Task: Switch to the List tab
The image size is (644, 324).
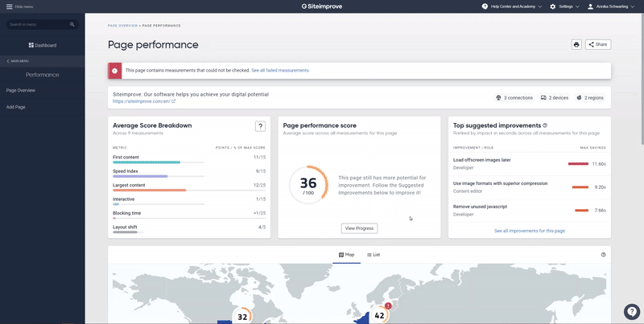Action: (374, 255)
